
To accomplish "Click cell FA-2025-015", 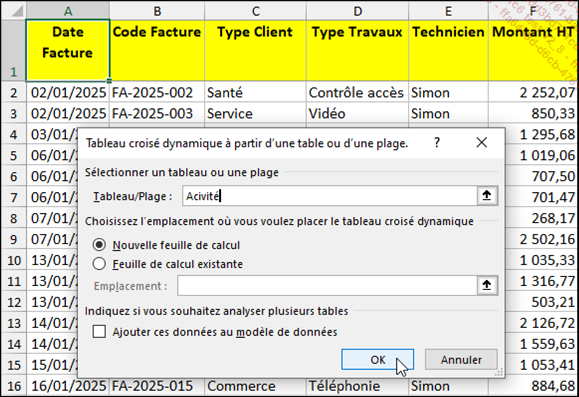I will click(157, 386).
